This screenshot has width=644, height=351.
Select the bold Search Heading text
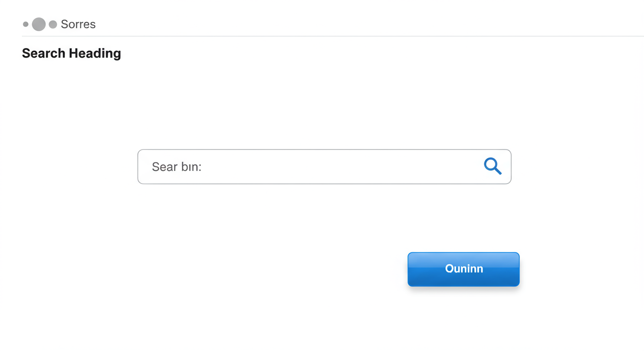[x=71, y=53]
